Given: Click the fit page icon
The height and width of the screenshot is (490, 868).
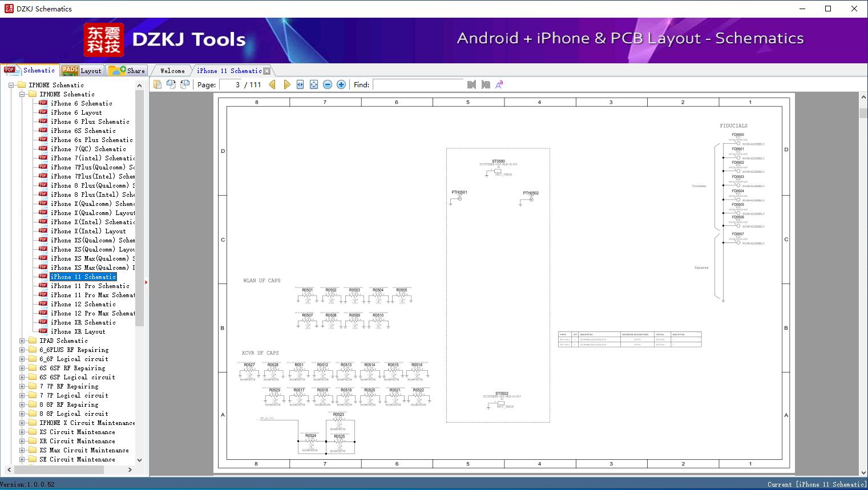Looking at the screenshot, I should [313, 84].
